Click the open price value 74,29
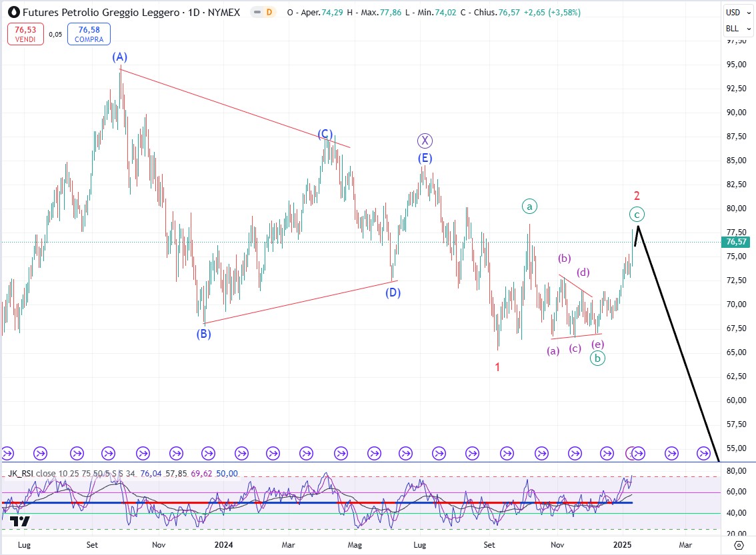This screenshot has width=756, height=555. point(332,13)
